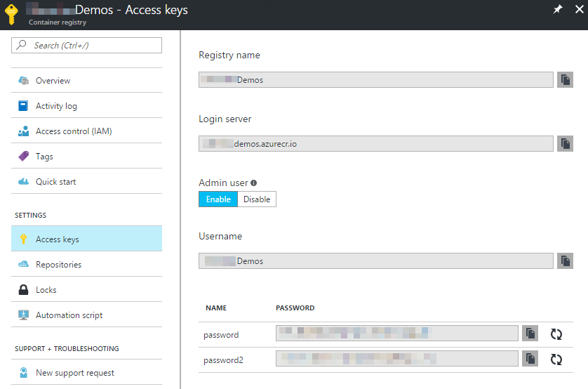The width and height of the screenshot is (588, 389).
Task: Copy the password2 value
Action: click(530, 359)
